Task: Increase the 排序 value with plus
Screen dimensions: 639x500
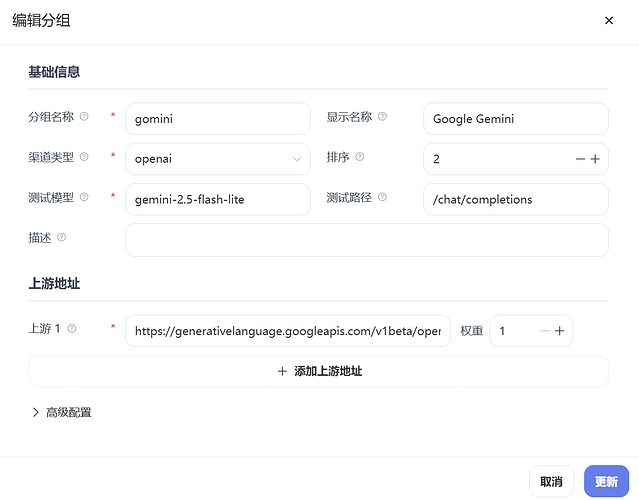Action: [x=595, y=159]
